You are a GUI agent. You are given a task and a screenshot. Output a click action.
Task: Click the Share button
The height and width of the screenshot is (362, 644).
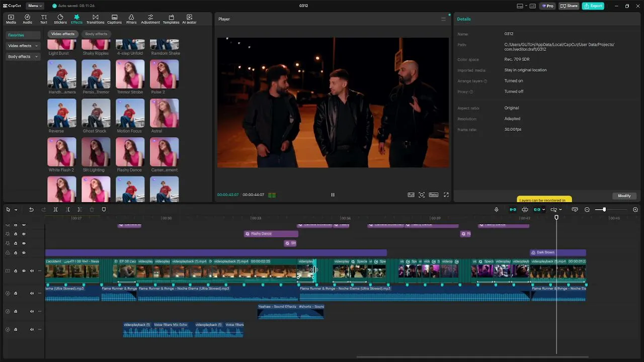point(569,6)
